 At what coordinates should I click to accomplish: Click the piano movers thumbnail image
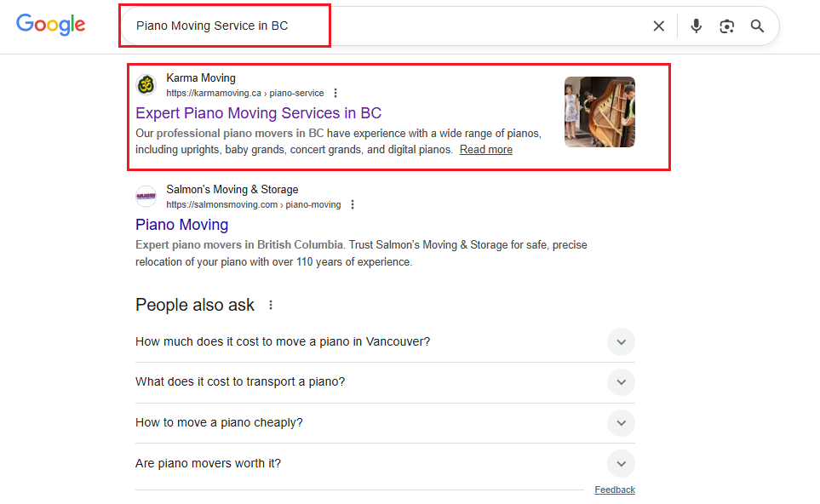(x=599, y=112)
